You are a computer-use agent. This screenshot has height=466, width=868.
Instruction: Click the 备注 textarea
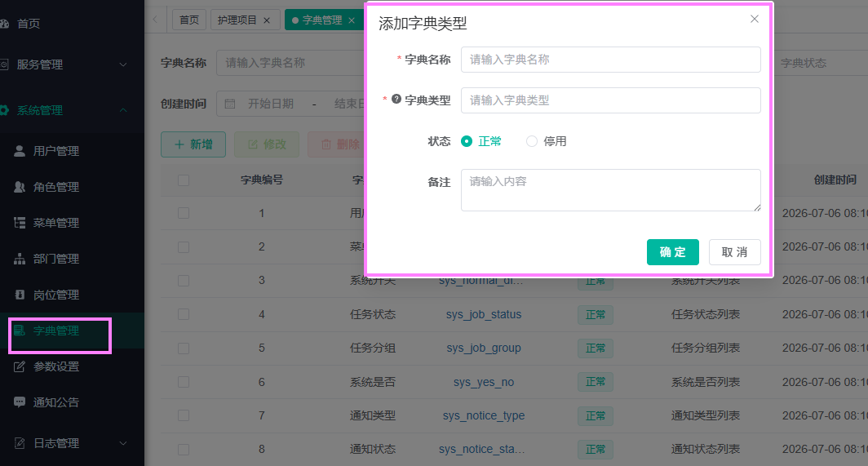tap(610, 190)
